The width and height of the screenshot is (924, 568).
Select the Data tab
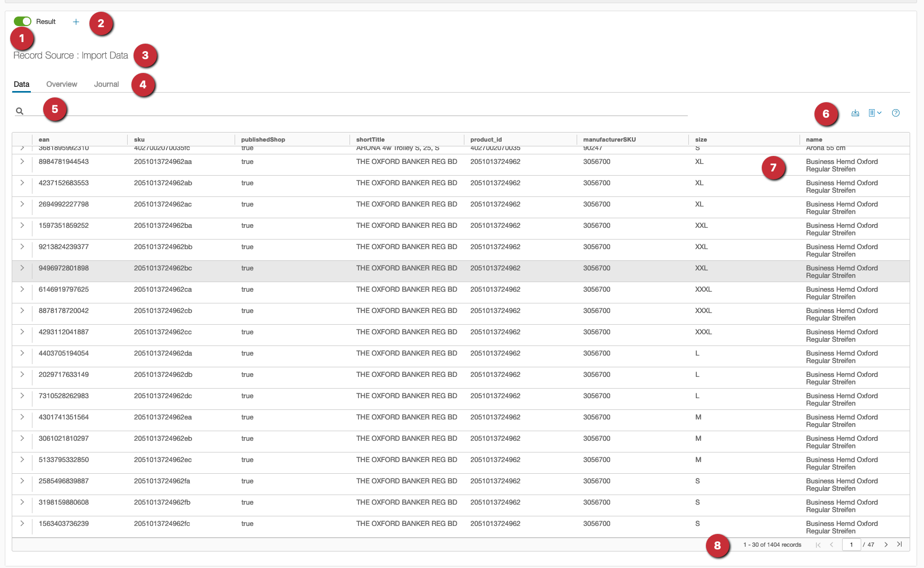[22, 84]
